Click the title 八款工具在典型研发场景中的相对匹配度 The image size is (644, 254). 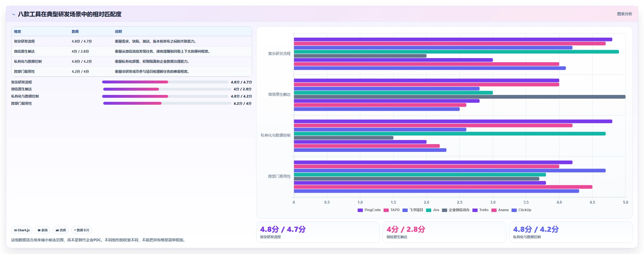point(70,14)
